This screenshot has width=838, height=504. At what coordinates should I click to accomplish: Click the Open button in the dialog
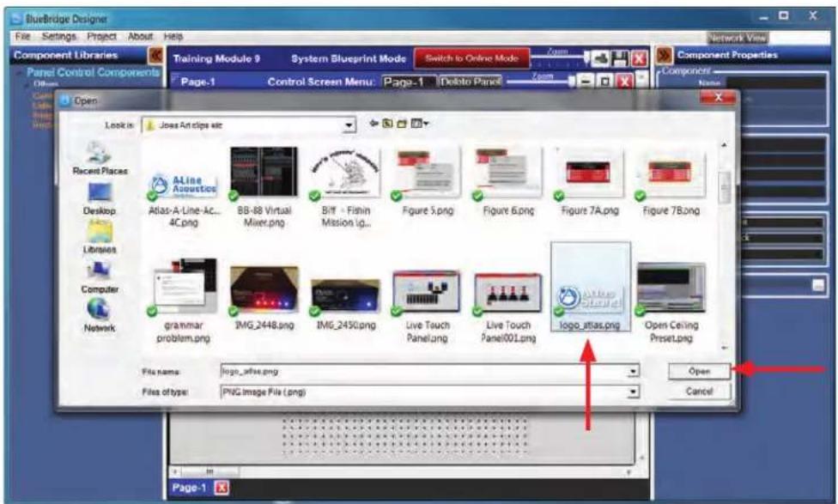pos(699,371)
